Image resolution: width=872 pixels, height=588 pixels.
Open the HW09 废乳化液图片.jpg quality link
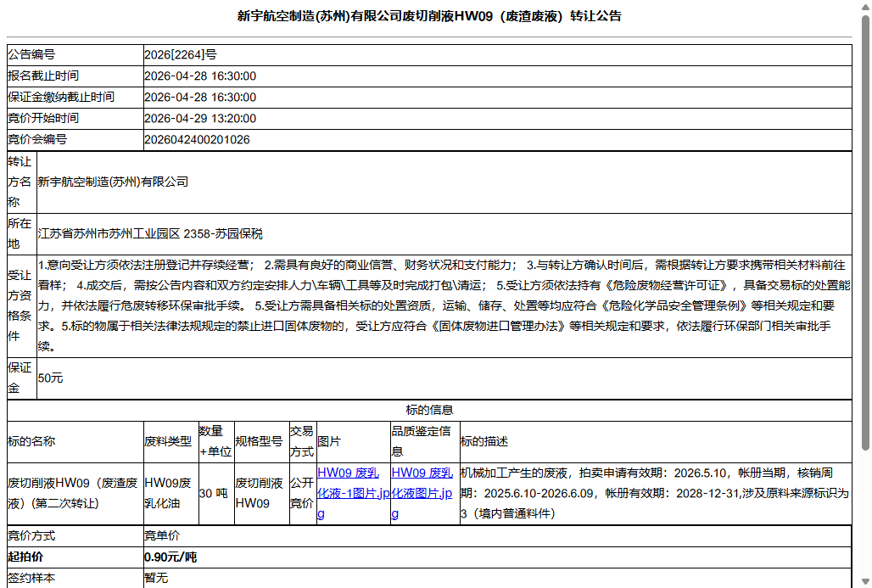tap(422, 493)
